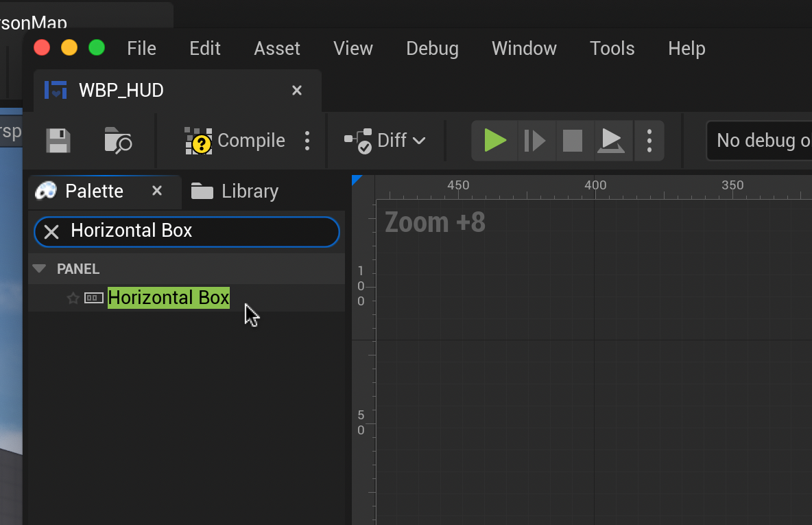
Task: Clear the Horizontal Box search text
Action: pyautogui.click(x=51, y=232)
